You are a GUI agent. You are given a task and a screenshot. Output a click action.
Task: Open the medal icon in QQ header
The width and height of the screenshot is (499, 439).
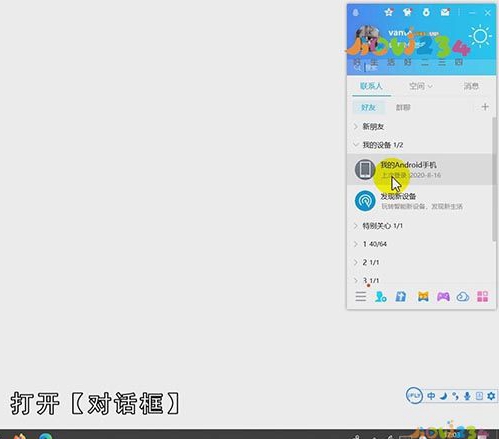pos(426,12)
